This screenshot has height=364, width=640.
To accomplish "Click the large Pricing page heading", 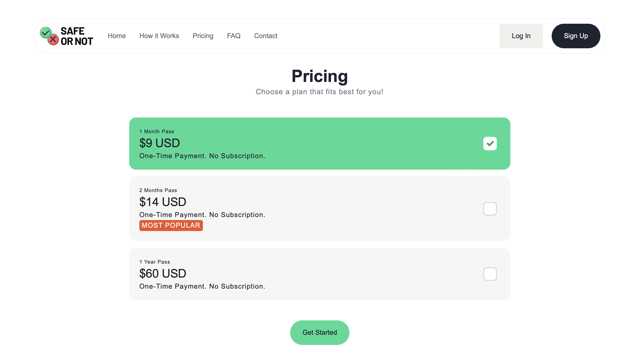I will 320,76.
